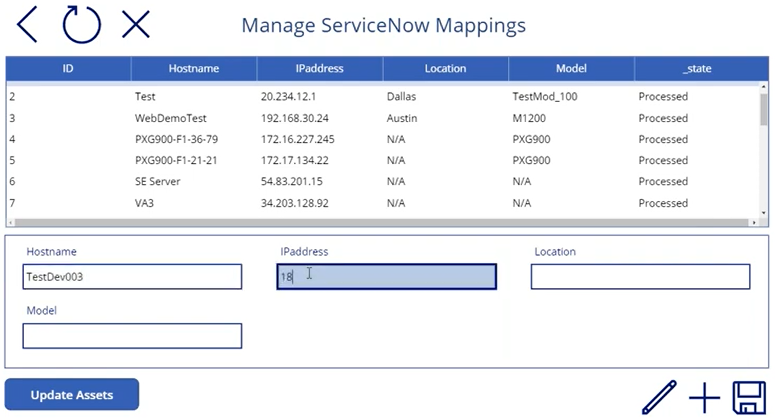Click ID cell 2 in the table

(12, 96)
